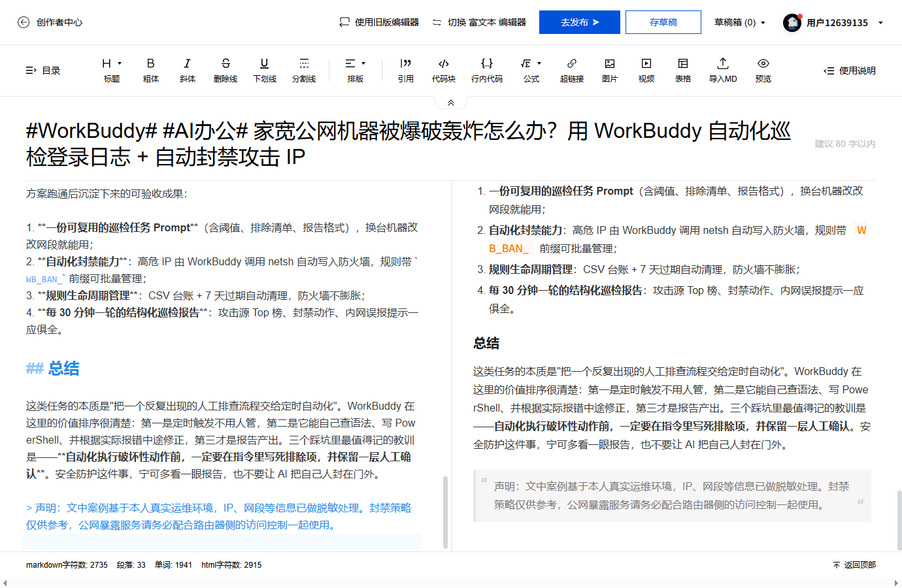
Task: Collapse the toolbar with the double chevron
Action: [x=451, y=103]
